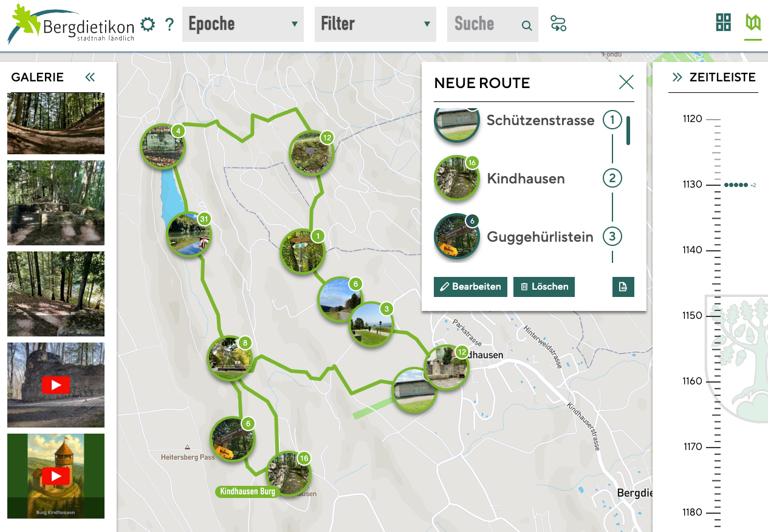Click map marker with badge 16

[x=289, y=474]
